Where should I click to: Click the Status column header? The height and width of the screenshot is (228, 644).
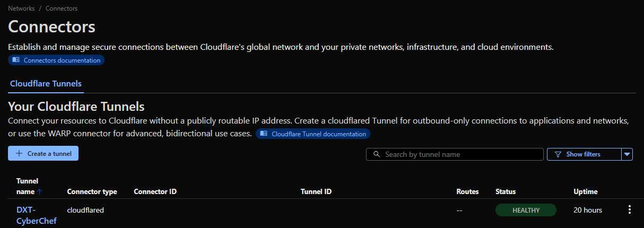[506, 191]
